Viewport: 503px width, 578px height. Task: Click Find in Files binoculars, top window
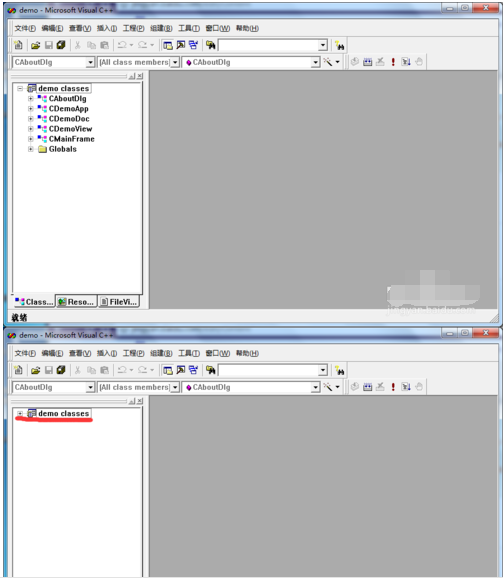(x=210, y=45)
